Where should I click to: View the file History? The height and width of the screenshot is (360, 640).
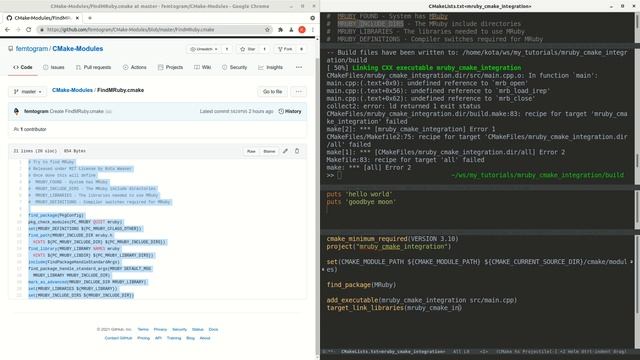coord(290,111)
